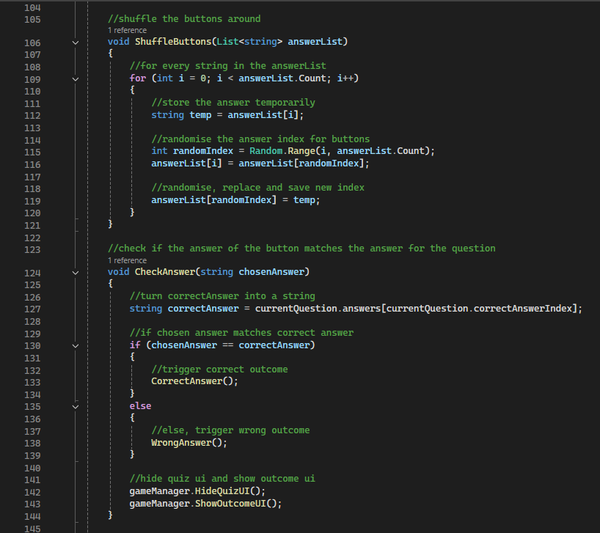This screenshot has width=600, height=533.
Task: Open '1 reference' link above CheckAnswer
Action: coord(127,261)
